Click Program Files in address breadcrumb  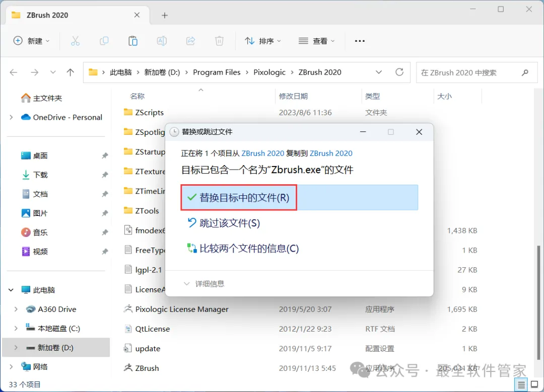(217, 72)
